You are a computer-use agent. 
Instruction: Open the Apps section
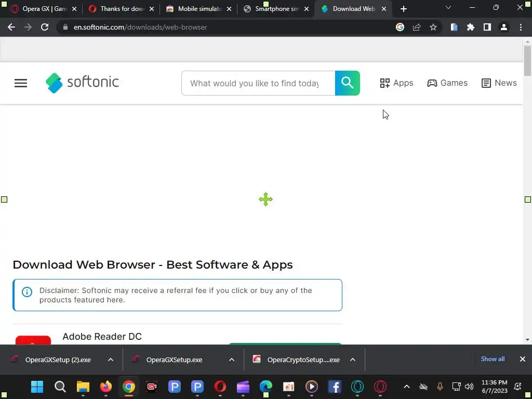[396, 83]
